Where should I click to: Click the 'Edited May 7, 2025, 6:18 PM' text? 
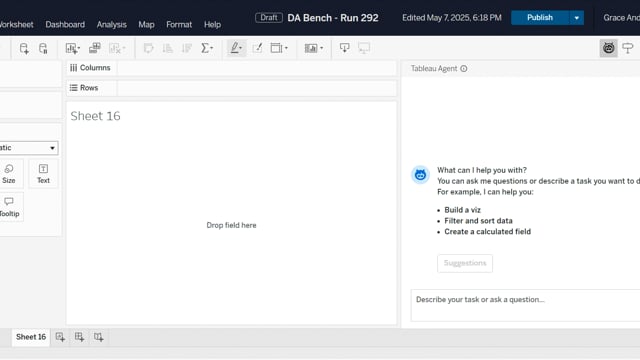pyautogui.click(x=451, y=18)
